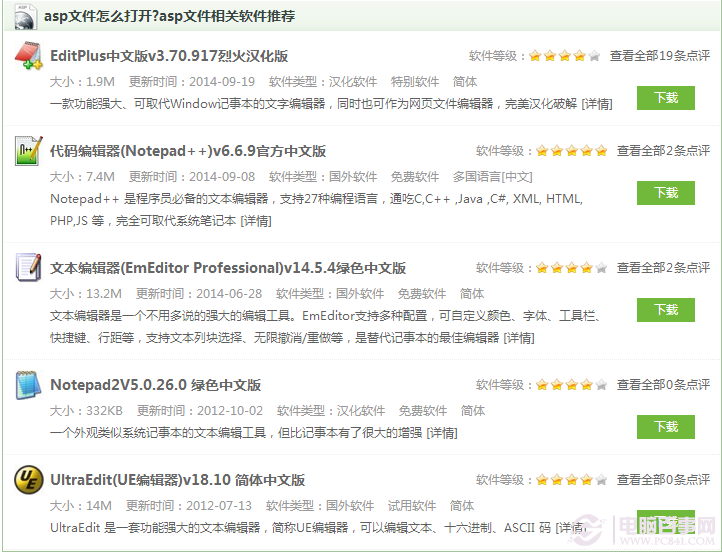
Task: Click the update date 2012-07-13
Action: click(219, 506)
